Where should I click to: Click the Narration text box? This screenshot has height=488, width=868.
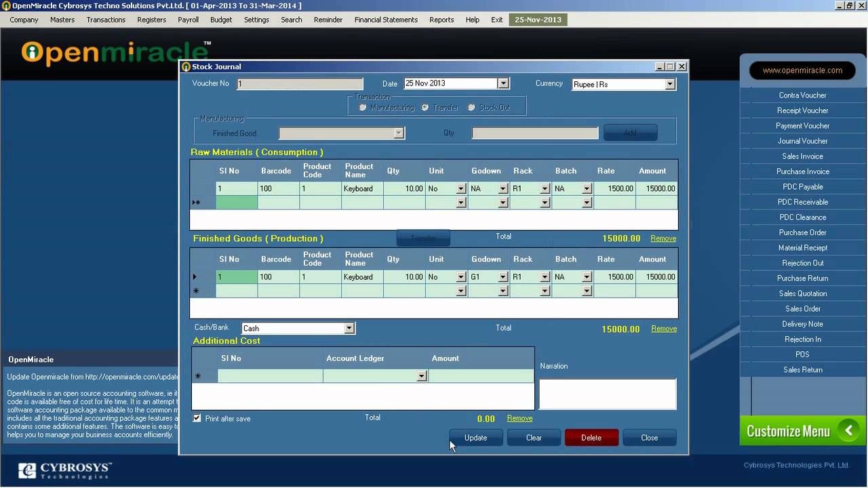point(608,394)
